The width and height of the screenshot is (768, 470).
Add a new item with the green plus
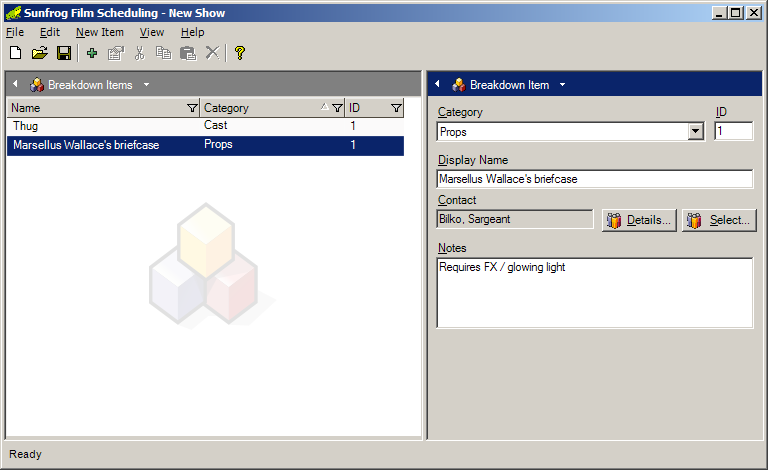pyautogui.click(x=92, y=53)
